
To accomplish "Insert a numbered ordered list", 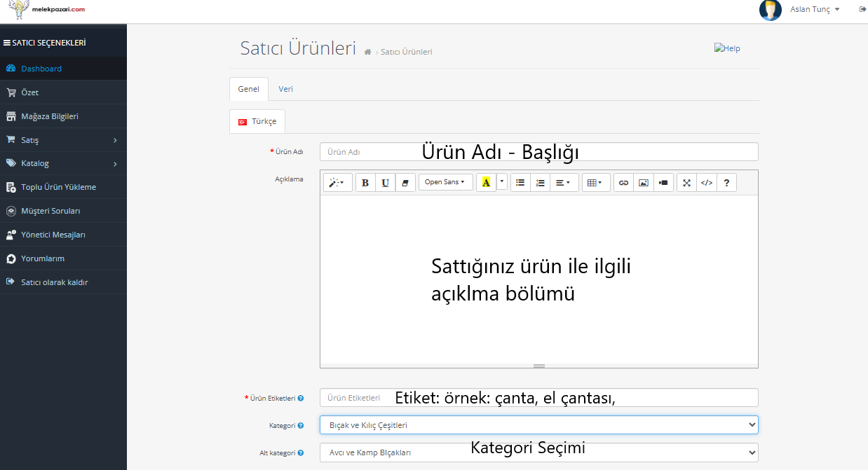I will 540,183.
